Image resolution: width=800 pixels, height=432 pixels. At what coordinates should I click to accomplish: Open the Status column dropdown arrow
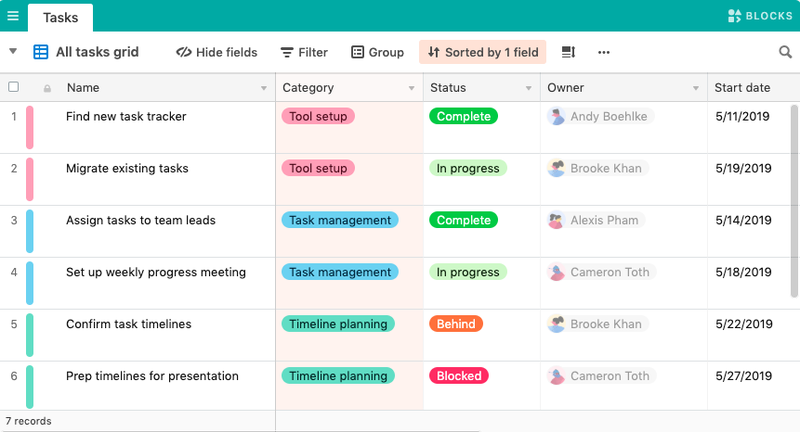tap(529, 88)
